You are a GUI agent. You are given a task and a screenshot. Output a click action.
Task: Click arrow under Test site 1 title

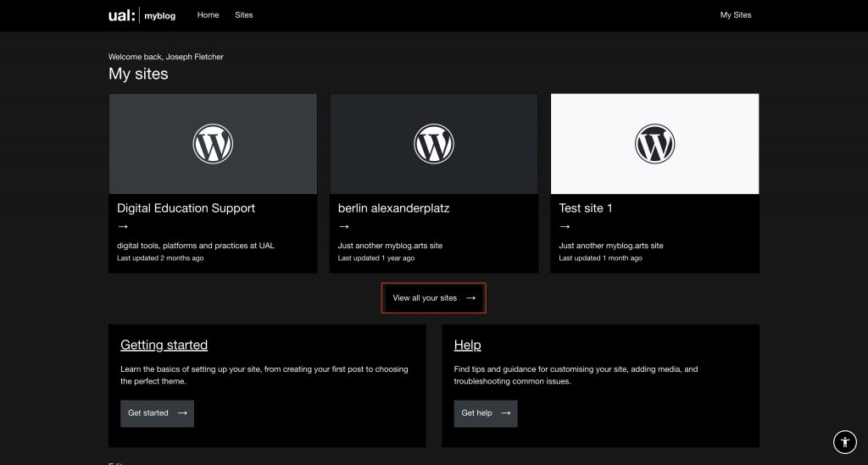565,227
